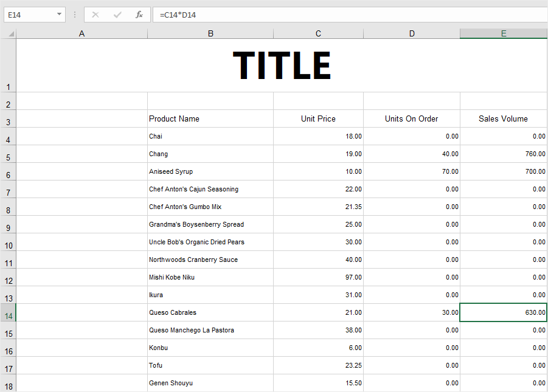The image size is (548, 392).
Task: Click inside the Name Box showing E14
Action: [x=28, y=15]
